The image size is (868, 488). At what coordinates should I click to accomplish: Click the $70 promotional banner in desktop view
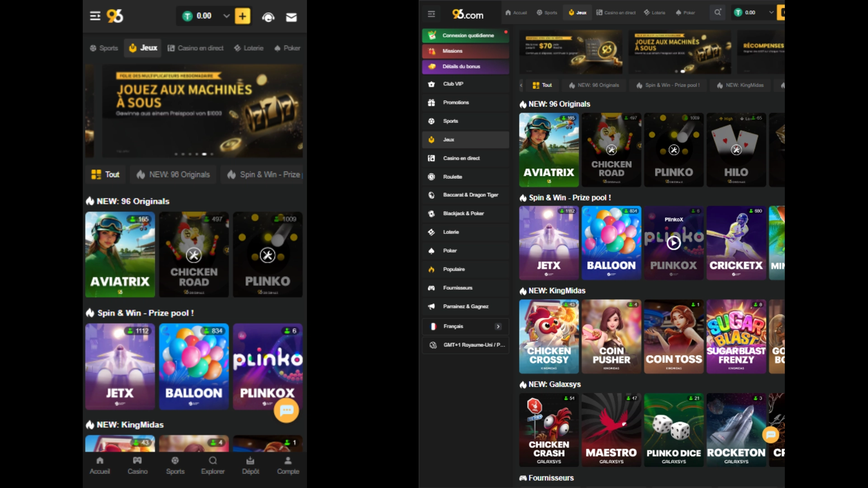pyautogui.click(x=571, y=52)
